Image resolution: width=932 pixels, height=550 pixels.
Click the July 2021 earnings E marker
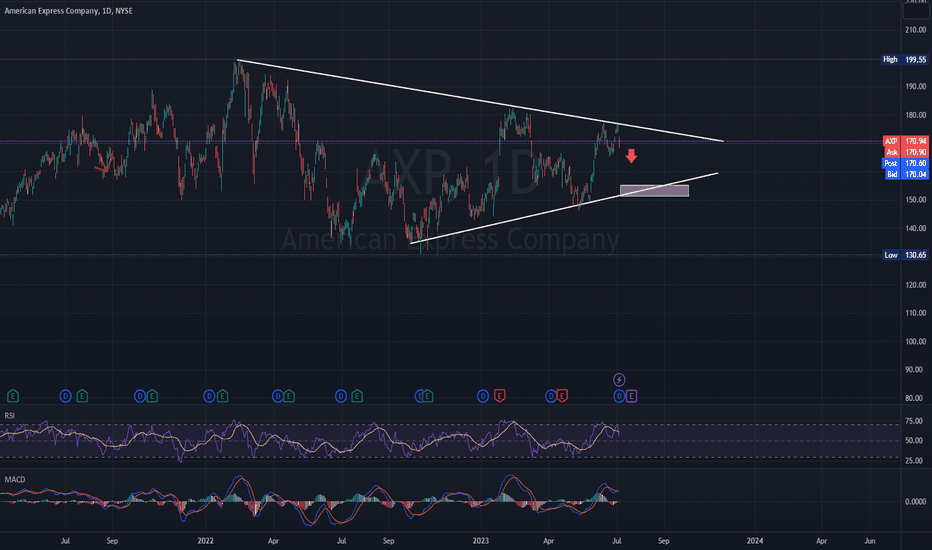[x=82, y=396]
